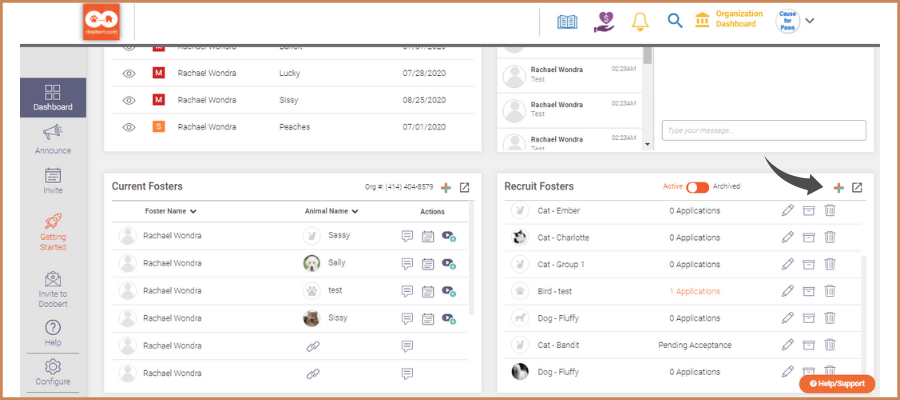This screenshot has height=400, width=900.
Task: Click the search magnifier icon
Action: [675, 21]
